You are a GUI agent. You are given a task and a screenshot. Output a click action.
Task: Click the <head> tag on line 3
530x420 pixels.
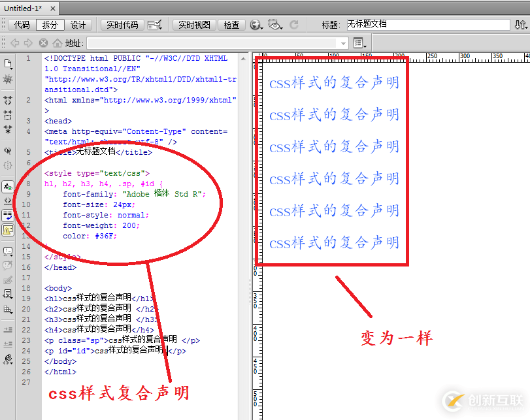58,121
